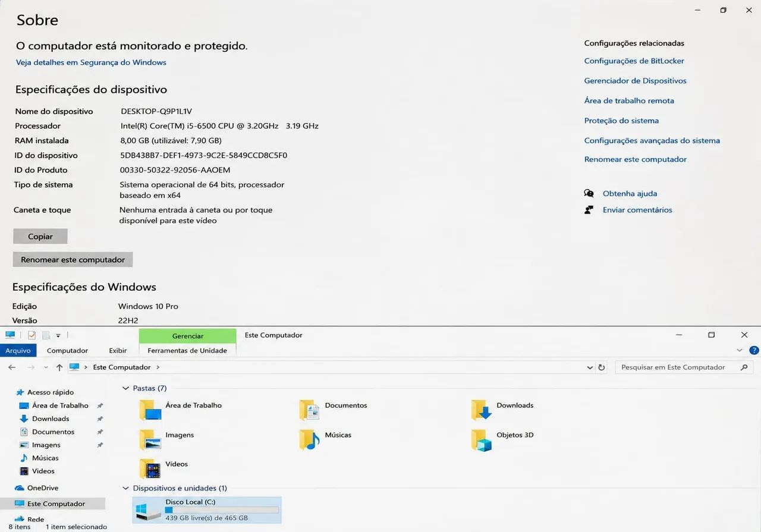This screenshot has width=761, height=532.
Task: Select Este Computador in the navigation pane
Action: tap(52, 503)
